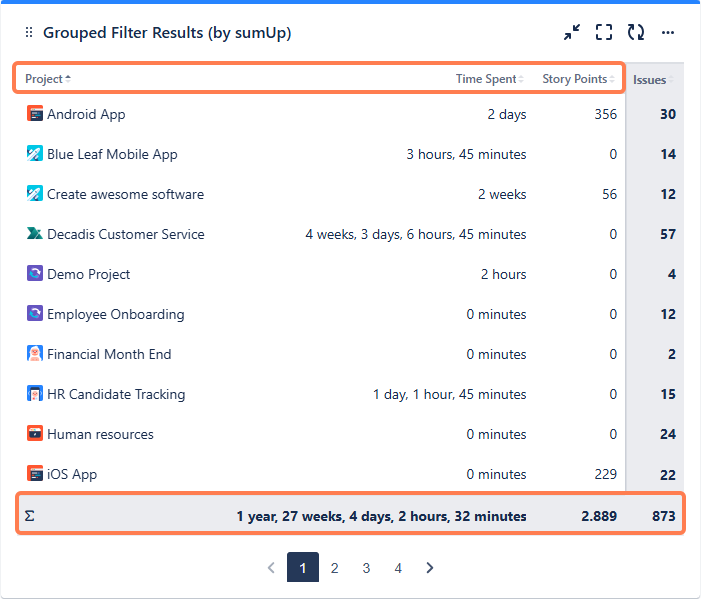Image resolution: width=701 pixels, height=599 pixels.
Task: Refresh the Grouped Filter Results gadget
Action: click(636, 33)
